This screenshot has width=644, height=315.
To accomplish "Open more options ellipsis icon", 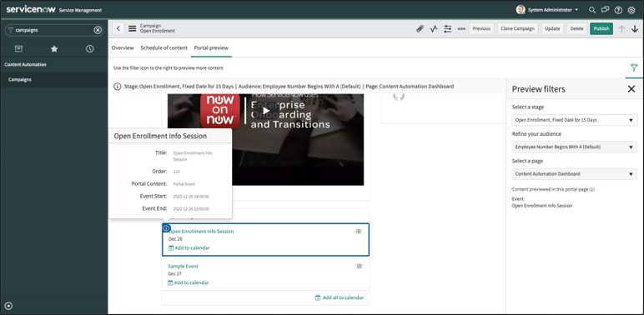I will 461,28.
